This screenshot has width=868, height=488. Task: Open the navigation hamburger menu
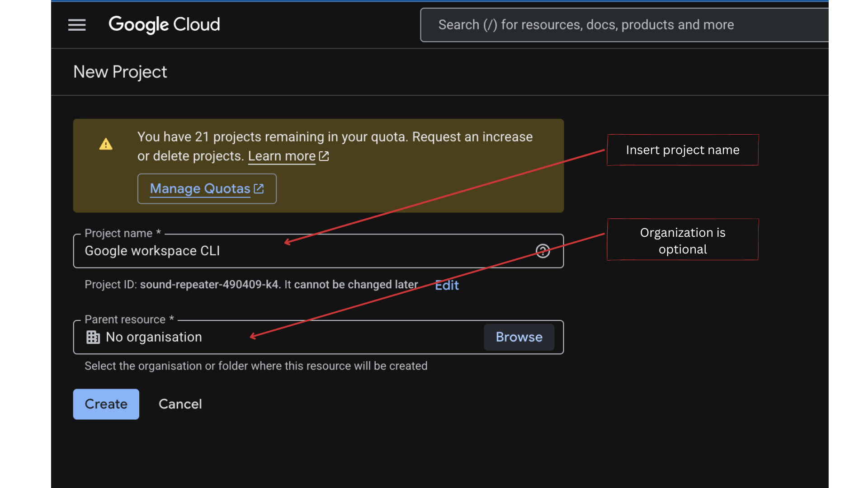[77, 25]
